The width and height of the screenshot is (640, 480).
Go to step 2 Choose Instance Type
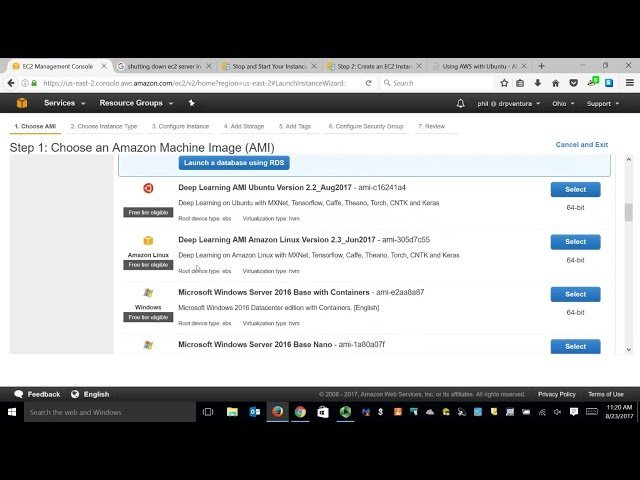(x=104, y=127)
